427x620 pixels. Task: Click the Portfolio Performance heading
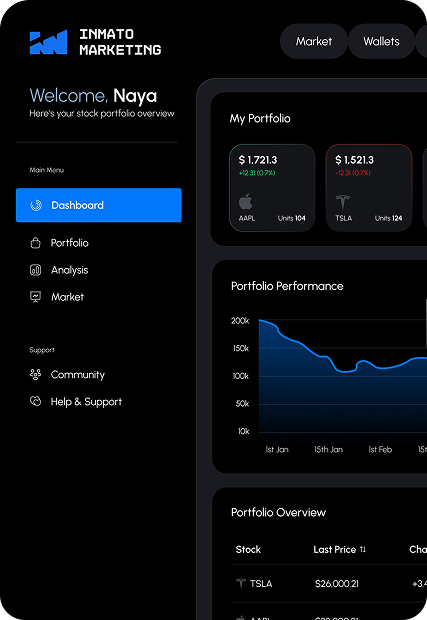(x=287, y=286)
